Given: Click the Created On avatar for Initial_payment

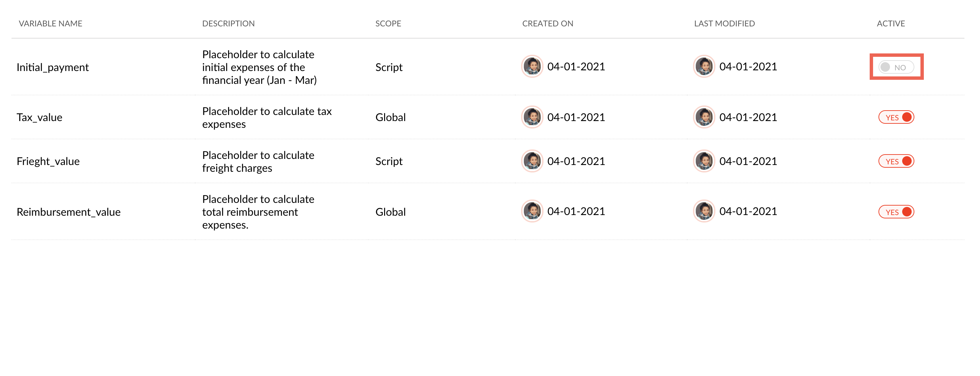Looking at the screenshot, I should pyautogui.click(x=532, y=67).
